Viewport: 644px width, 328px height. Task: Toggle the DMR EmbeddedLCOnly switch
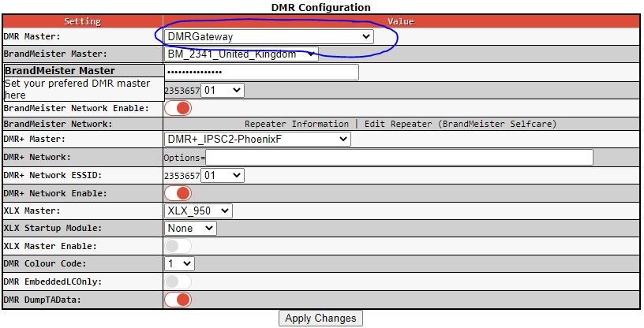178,281
